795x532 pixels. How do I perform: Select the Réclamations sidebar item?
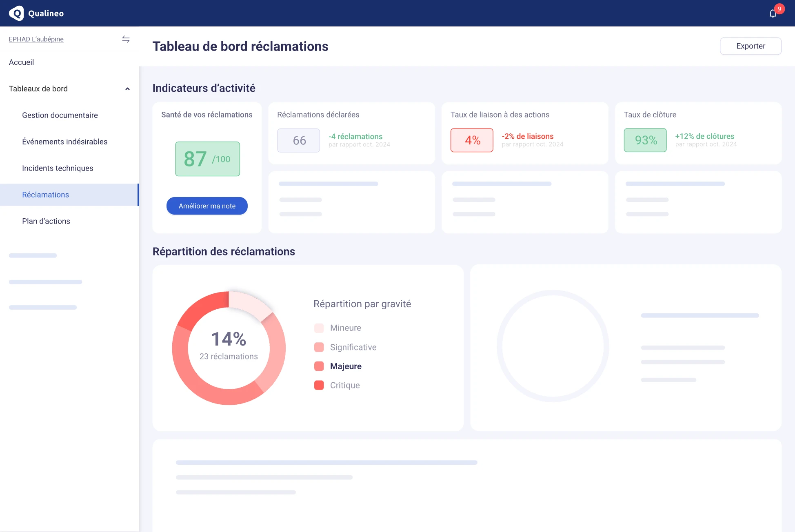click(45, 195)
